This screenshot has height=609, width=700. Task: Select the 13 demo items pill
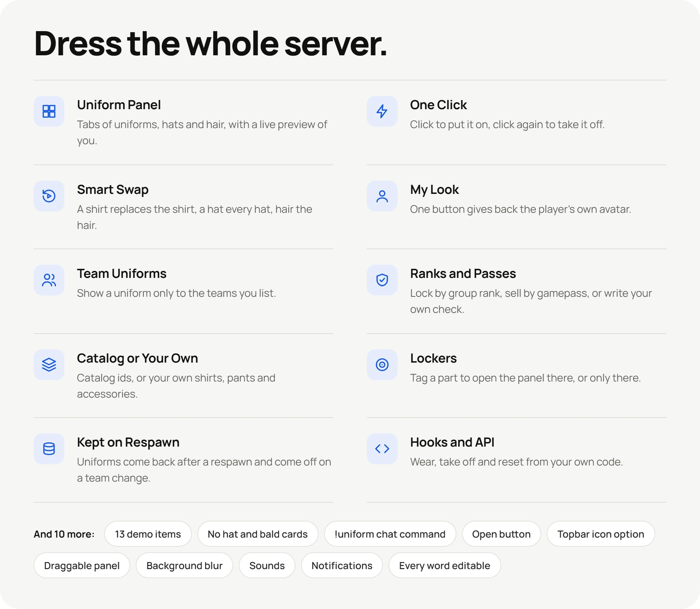(148, 534)
